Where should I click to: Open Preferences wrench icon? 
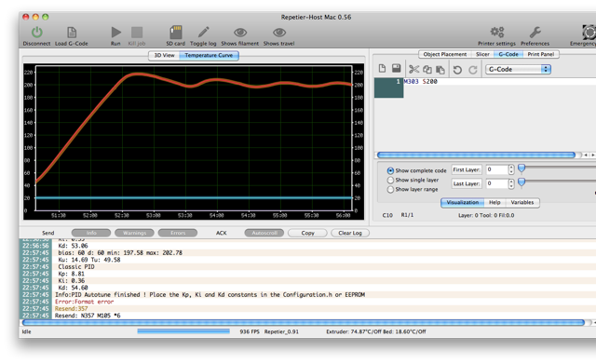tap(535, 33)
